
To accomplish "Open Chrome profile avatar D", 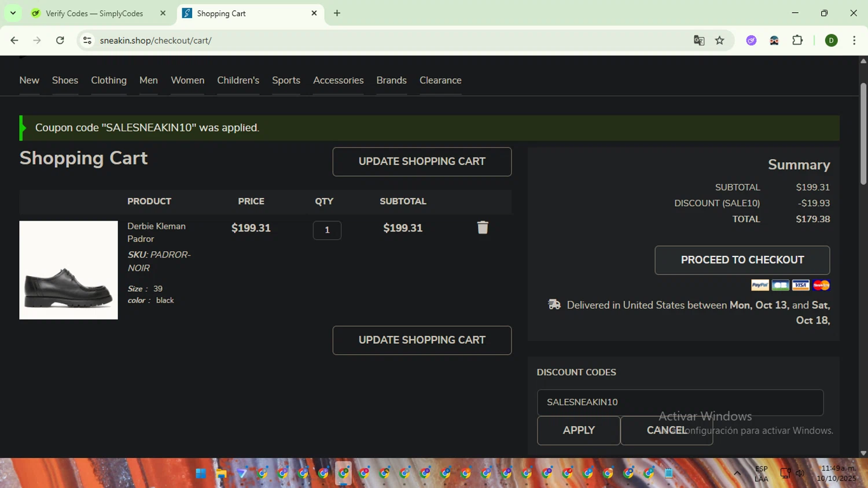I will click(832, 41).
